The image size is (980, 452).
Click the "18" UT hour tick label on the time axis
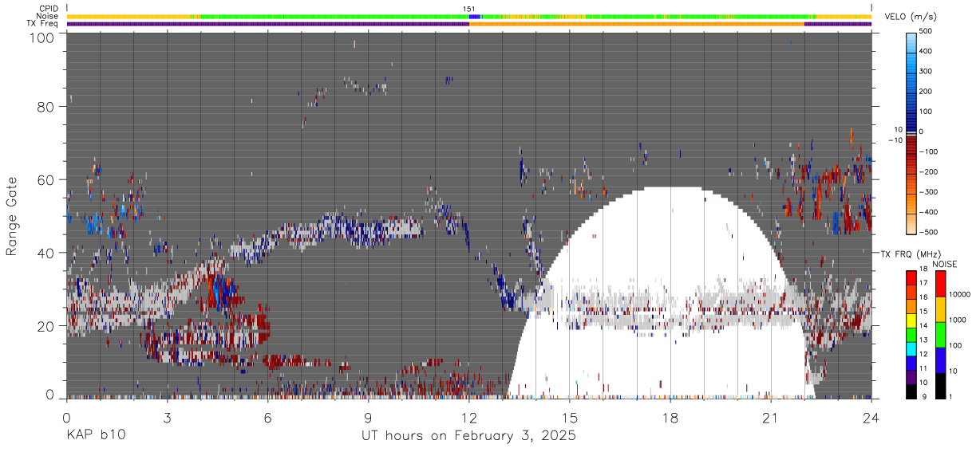[670, 418]
